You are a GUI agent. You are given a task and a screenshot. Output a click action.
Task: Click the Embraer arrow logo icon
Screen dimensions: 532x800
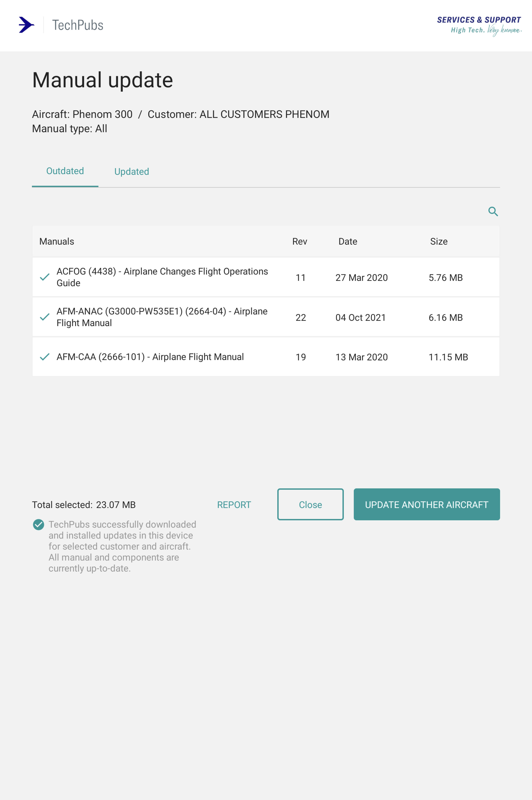tap(27, 25)
